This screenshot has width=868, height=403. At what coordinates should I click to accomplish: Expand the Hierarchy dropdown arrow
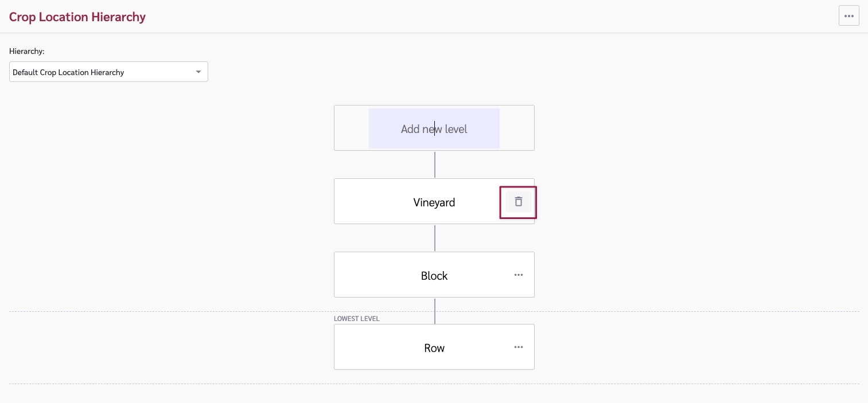click(198, 72)
